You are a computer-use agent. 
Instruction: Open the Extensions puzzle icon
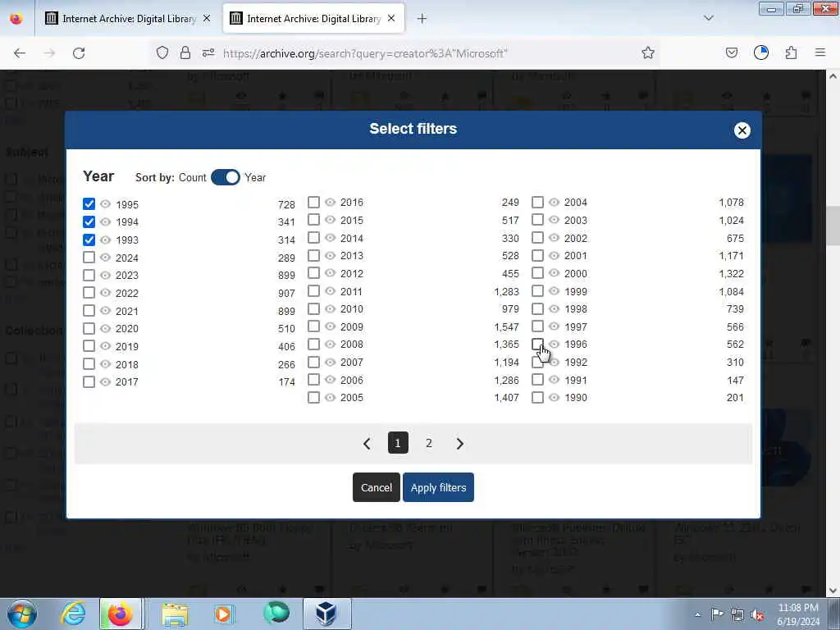[792, 52]
